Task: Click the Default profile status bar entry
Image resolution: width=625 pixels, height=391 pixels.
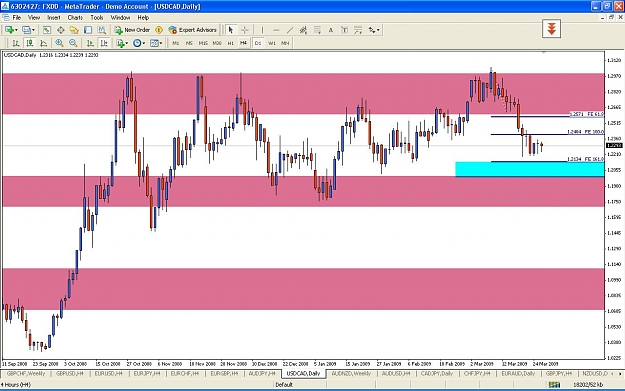Action: click(284, 385)
